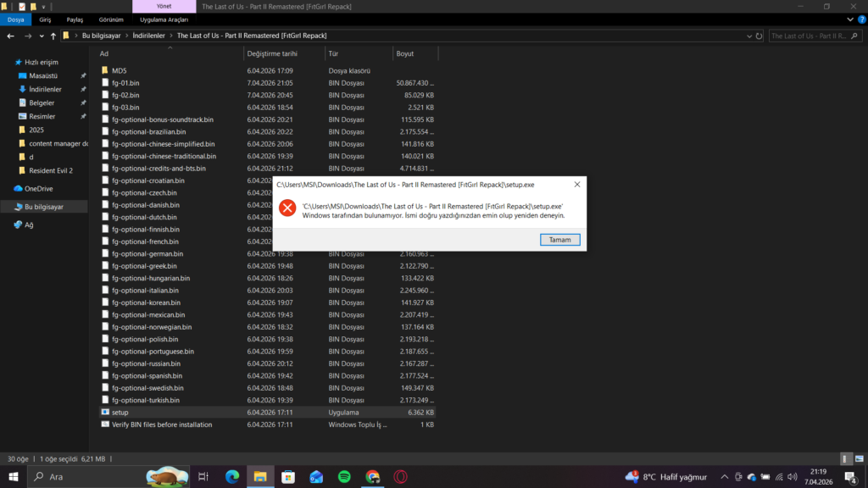Image resolution: width=868 pixels, height=488 pixels.
Task: Open Resimler in the sidebar
Action: 42,116
